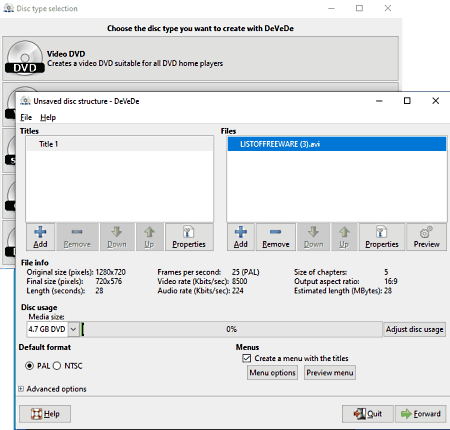Toggle Create a menu with the titles
This screenshot has width=450, height=430.
pyautogui.click(x=247, y=358)
